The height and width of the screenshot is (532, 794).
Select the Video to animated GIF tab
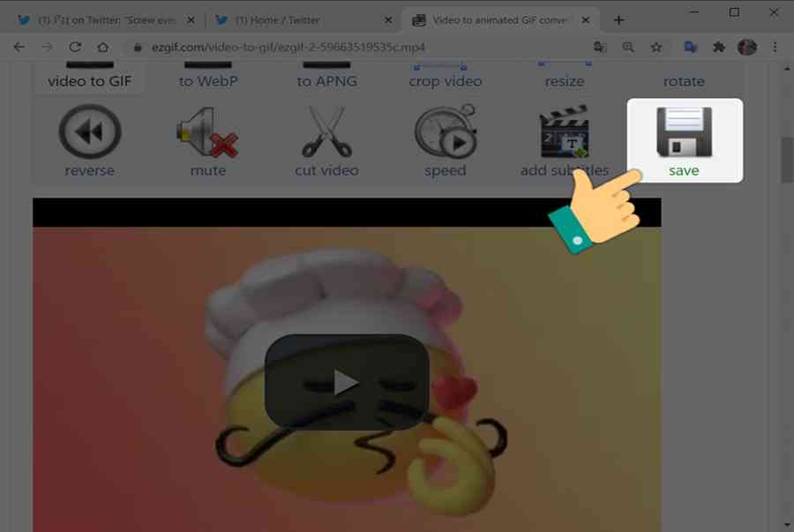click(500, 20)
